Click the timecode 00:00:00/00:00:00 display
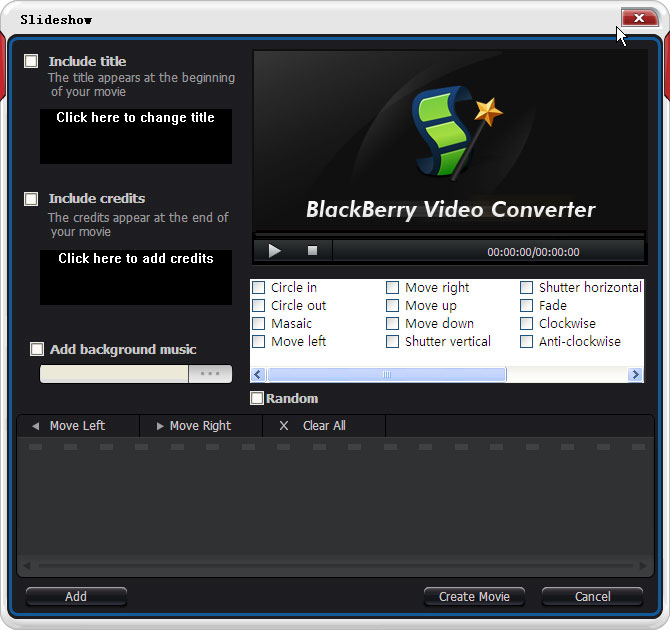 [x=533, y=252]
